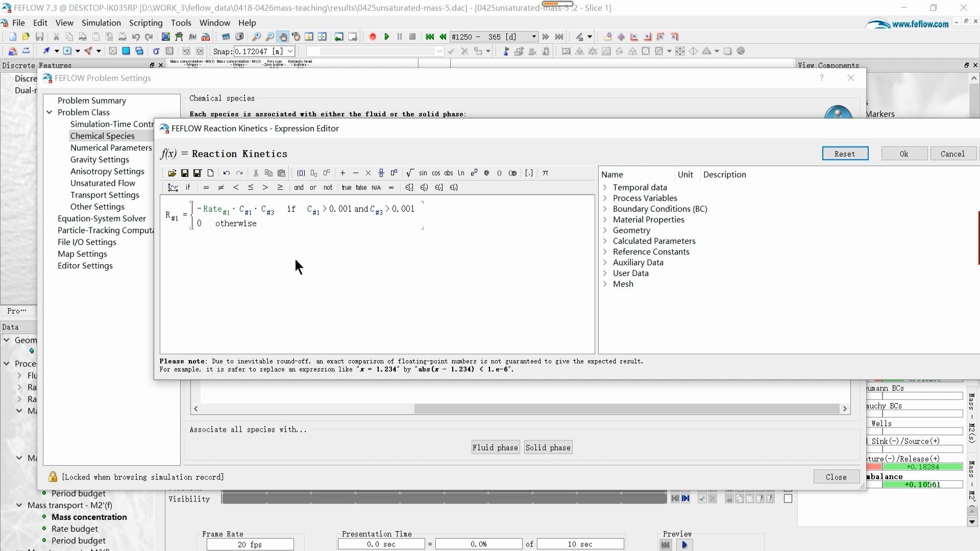Image resolution: width=980 pixels, height=551 pixels.
Task: Insert logical 'and' operator
Action: pos(299,187)
